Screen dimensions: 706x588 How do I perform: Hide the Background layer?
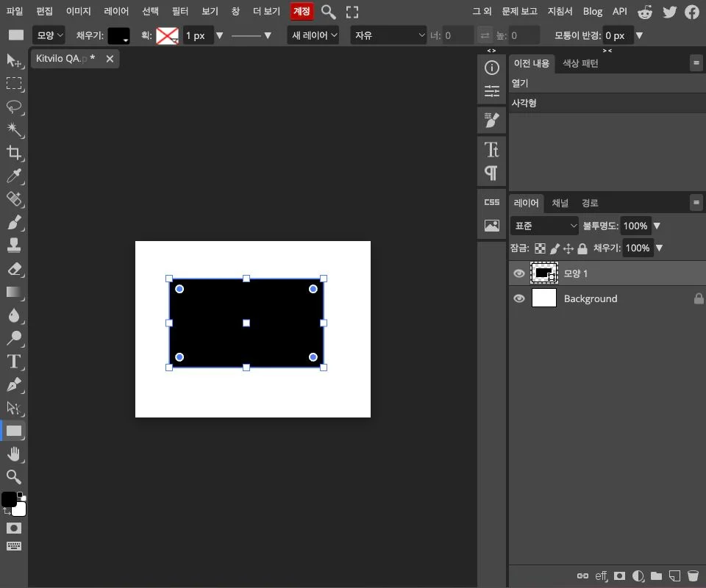click(518, 298)
